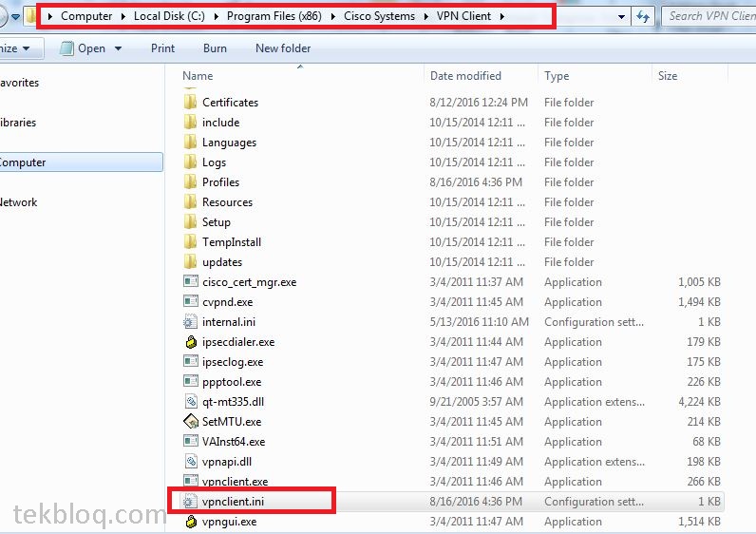Click the ipsecdialer.exe padlock icon
Image resolution: width=756 pixels, height=534 pixels.
[x=191, y=341]
